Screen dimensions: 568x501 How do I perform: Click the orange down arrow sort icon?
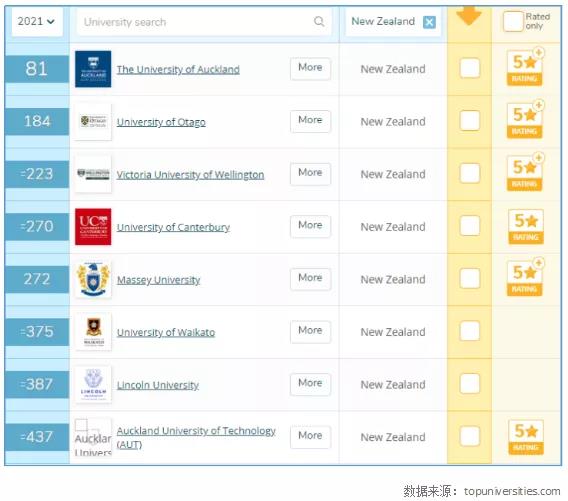pyautogui.click(x=469, y=16)
